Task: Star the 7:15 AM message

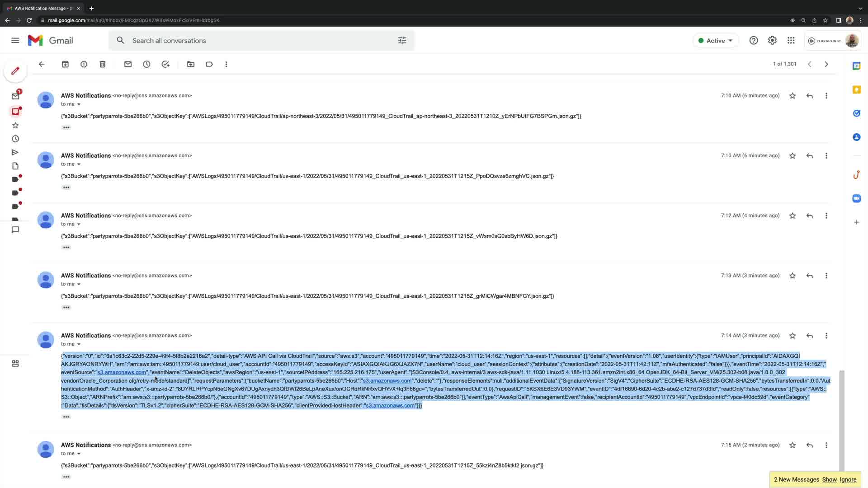Action: click(x=793, y=445)
